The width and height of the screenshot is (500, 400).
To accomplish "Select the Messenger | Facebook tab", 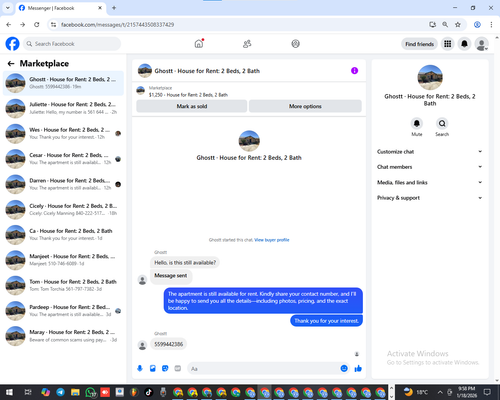I will (61, 8).
